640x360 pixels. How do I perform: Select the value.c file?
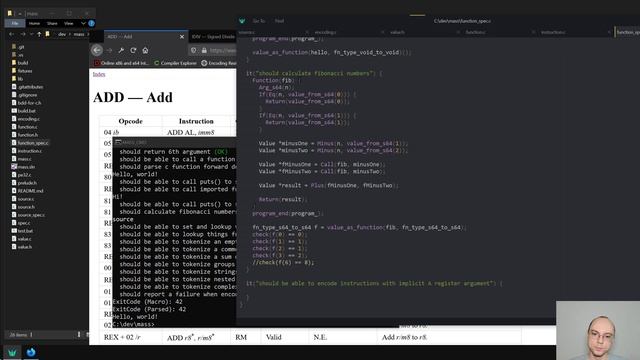click(x=22, y=239)
